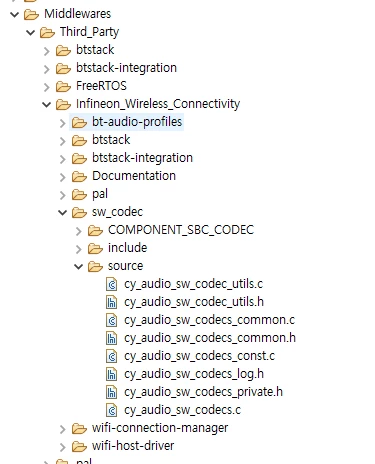Image resolution: width=375 pixels, height=464 pixels.
Task: Select the include folder label
Action: click(128, 248)
